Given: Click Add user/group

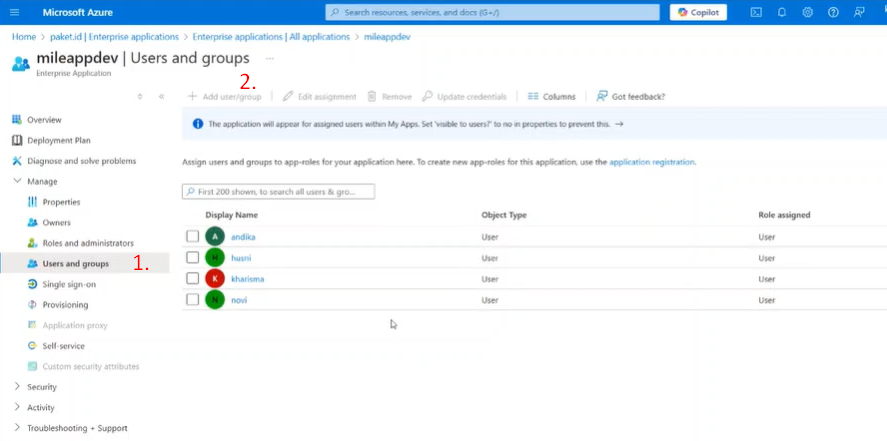Looking at the screenshot, I should click(x=225, y=97).
